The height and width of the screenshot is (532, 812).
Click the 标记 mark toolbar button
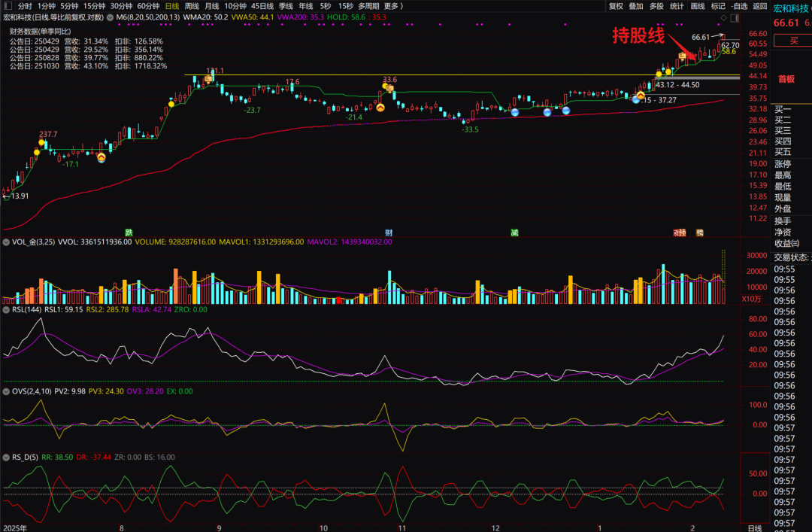pyautogui.click(x=718, y=6)
